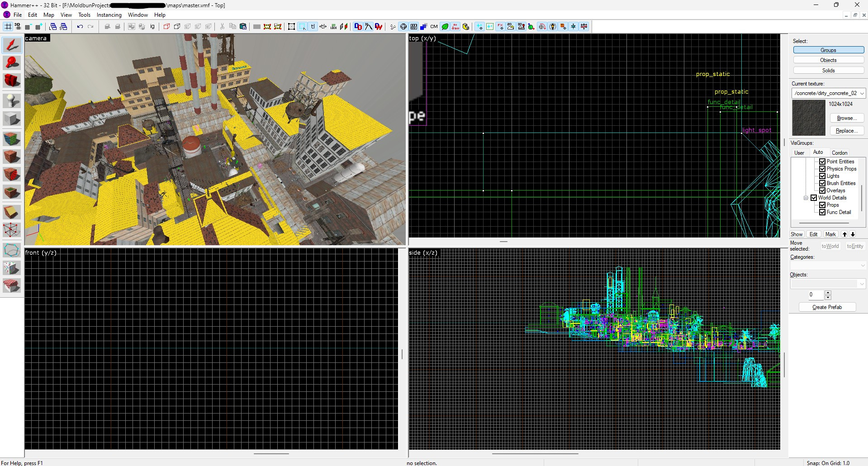Uncheck the Overlays visgroup
The height and width of the screenshot is (466, 868).
coord(822,190)
